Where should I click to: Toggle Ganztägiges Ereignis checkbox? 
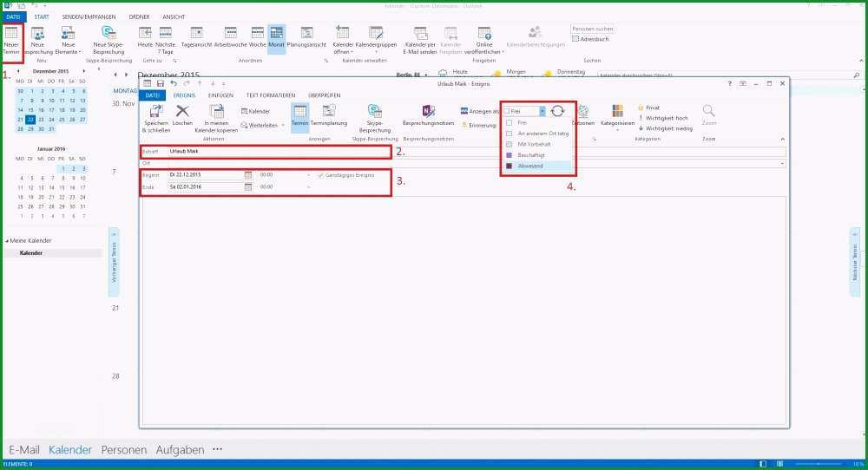tap(320, 175)
